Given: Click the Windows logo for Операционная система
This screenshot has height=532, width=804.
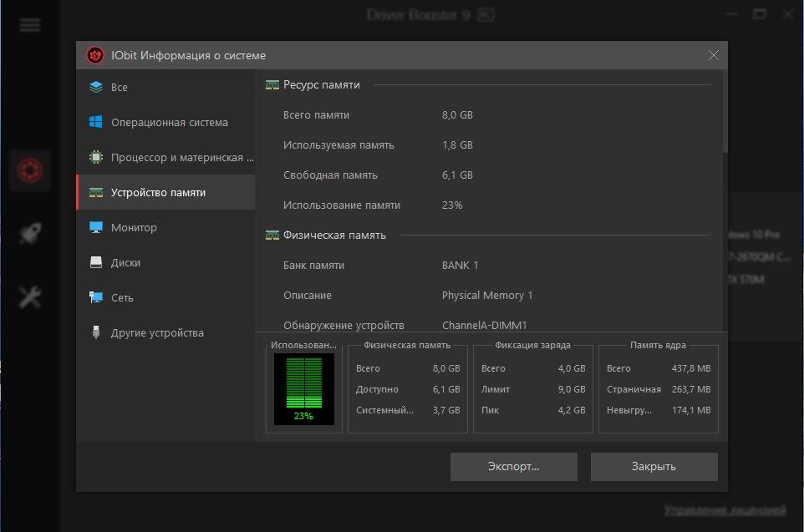Looking at the screenshot, I should click(x=96, y=122).
